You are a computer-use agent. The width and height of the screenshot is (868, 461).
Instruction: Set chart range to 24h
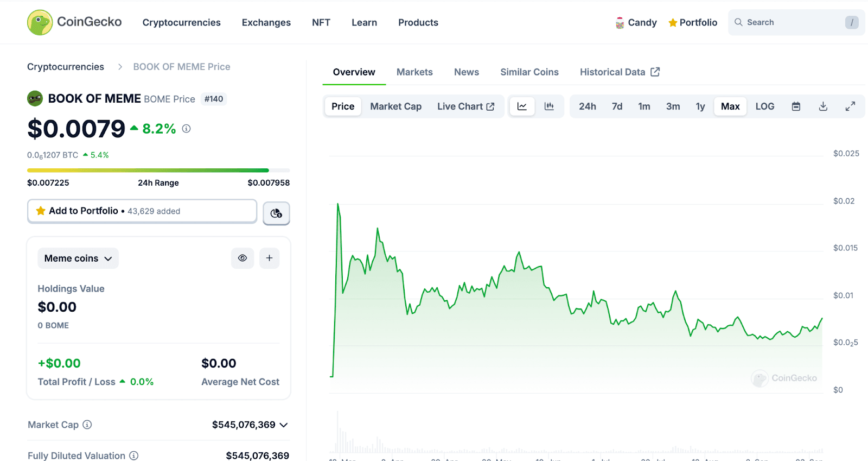588,106
